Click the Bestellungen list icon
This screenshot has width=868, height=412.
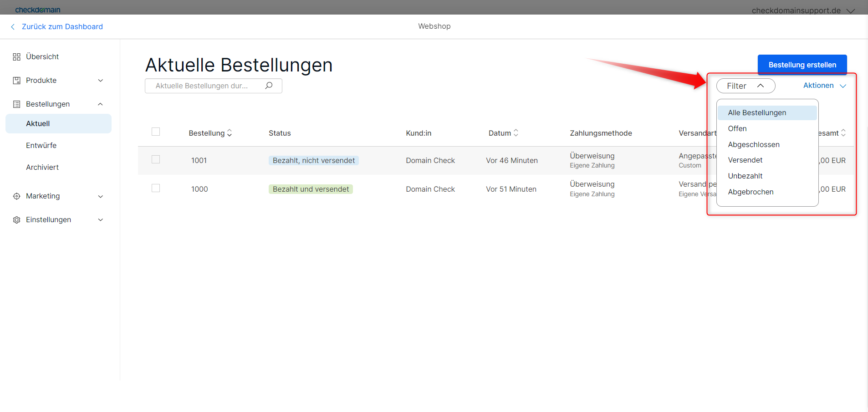coord(17,104)
